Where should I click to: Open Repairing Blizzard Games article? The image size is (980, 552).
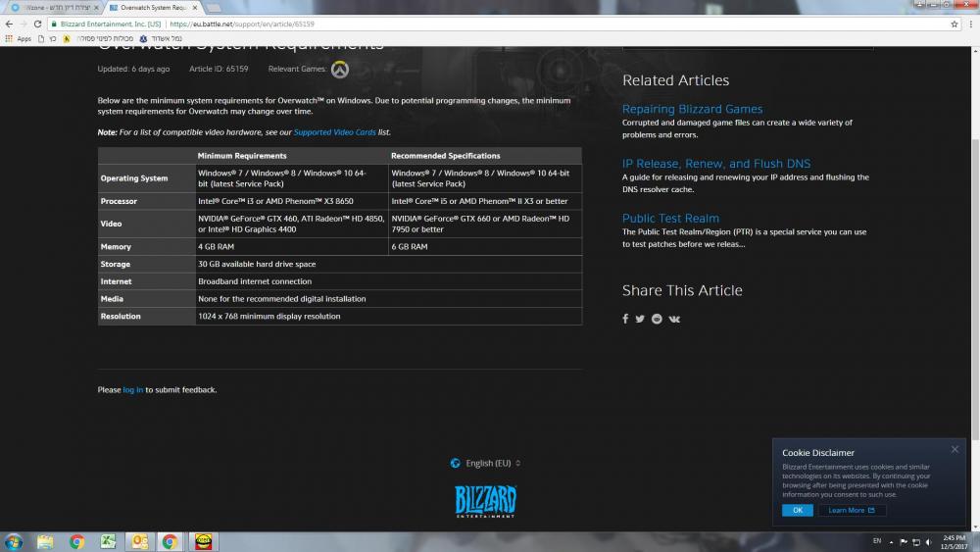(692, 109)
